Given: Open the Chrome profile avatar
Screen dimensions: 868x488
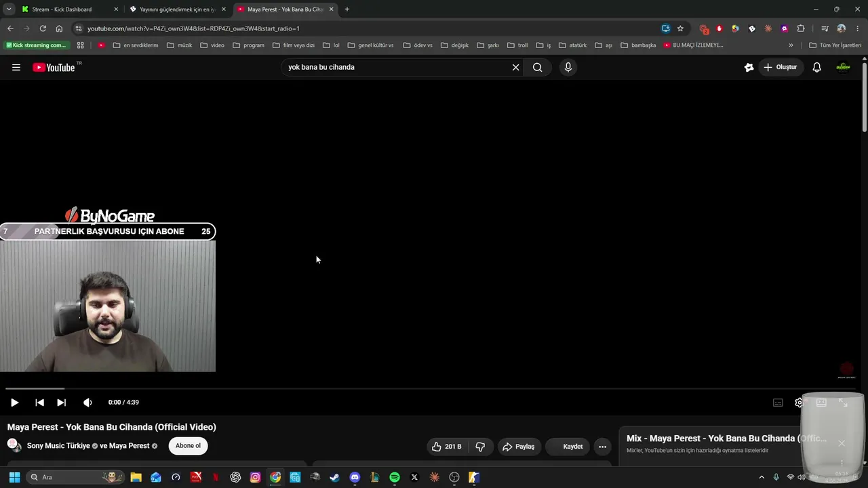Looking at the screenshot, I should [x=842, y=28].
